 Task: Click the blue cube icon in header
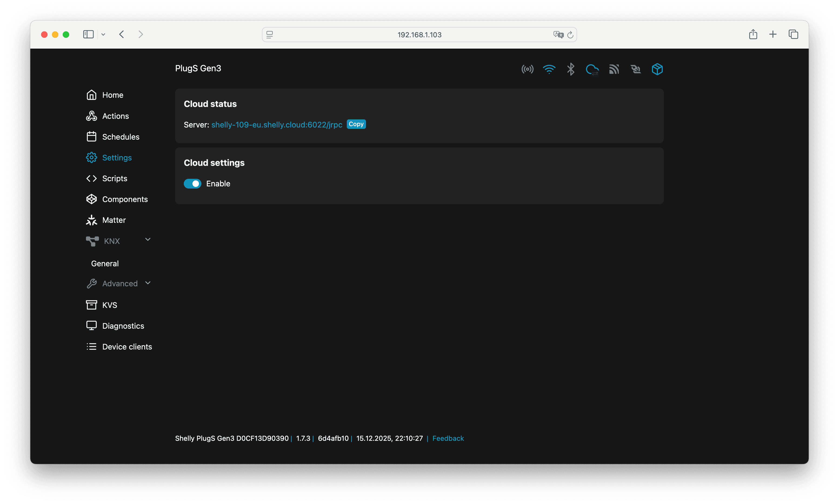click(657, 69)
